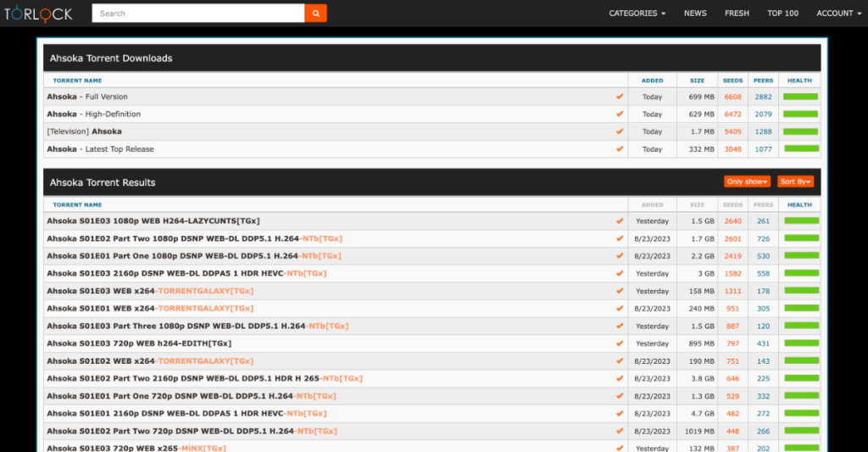Click health bar of S01E03 1080p LAZYCUNTS row
This screenshot has width=868, height=452.
click(x=802, y=221)
